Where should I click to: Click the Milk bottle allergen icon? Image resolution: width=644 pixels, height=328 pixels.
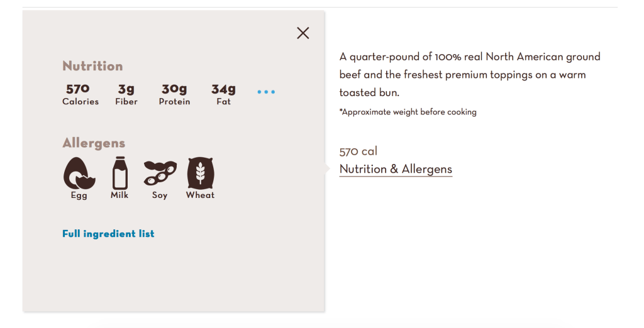(119, 173)
